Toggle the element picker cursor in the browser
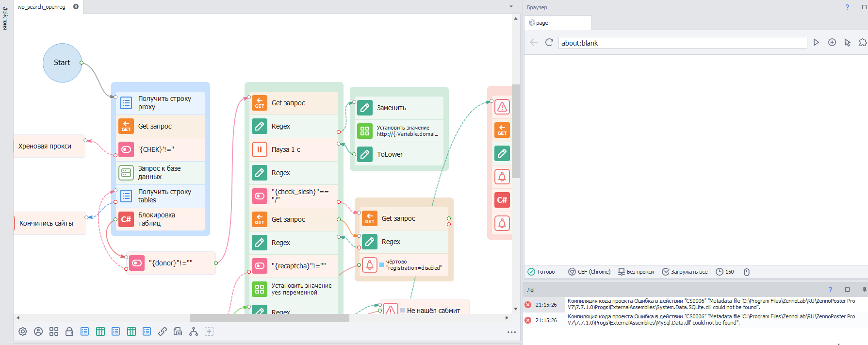 click(x=847, y=43)
